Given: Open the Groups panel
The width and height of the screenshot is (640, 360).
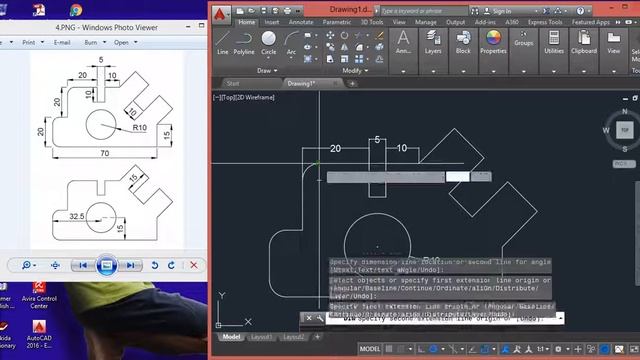Looking at the screenshot, I should pos(524,38).
